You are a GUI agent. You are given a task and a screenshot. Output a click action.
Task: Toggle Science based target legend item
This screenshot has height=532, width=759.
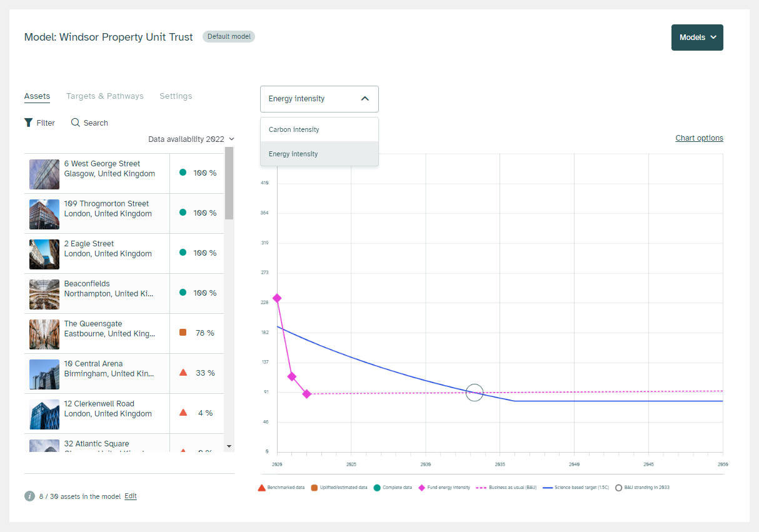pyautogui.click(x=575, y=488)
